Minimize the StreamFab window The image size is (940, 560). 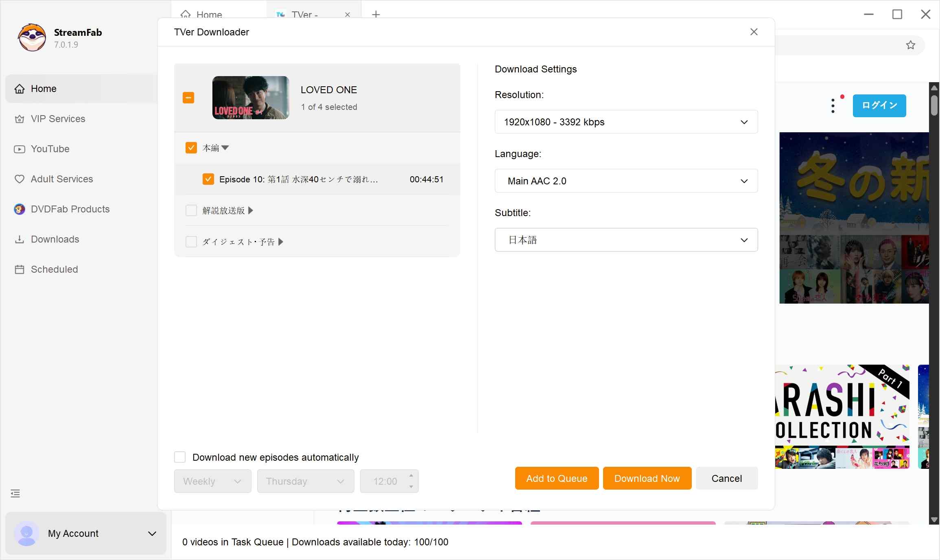(869, 14)
